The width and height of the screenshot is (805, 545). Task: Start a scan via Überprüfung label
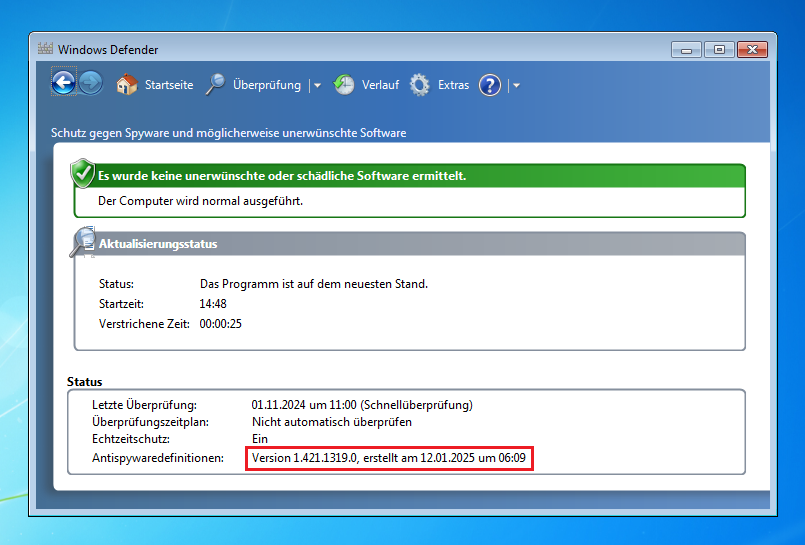point(267,85)
